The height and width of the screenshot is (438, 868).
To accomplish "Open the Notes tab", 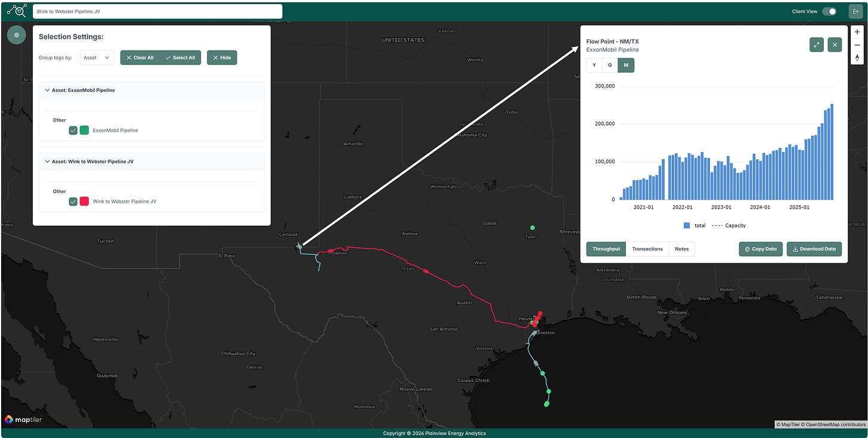I will click(681, 249).
